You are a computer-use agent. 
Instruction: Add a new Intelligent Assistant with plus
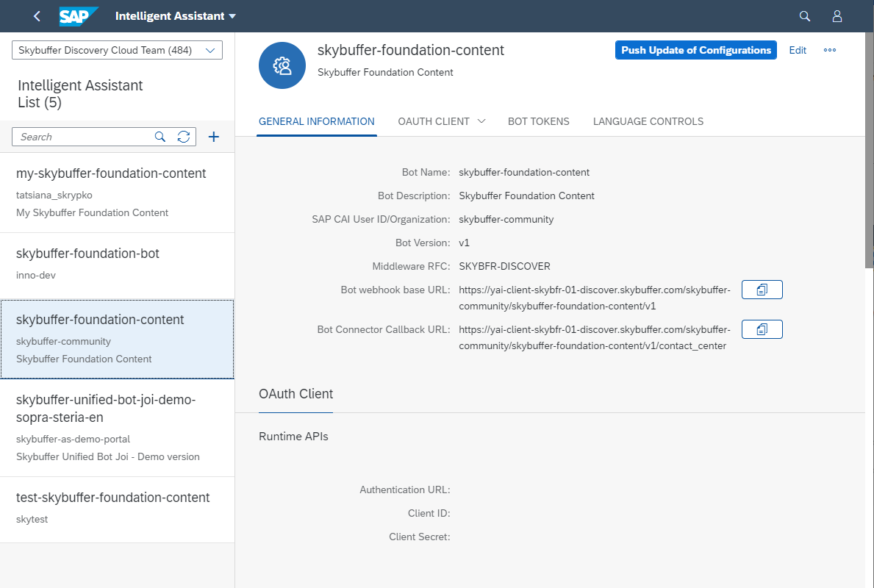click(213, 137)
